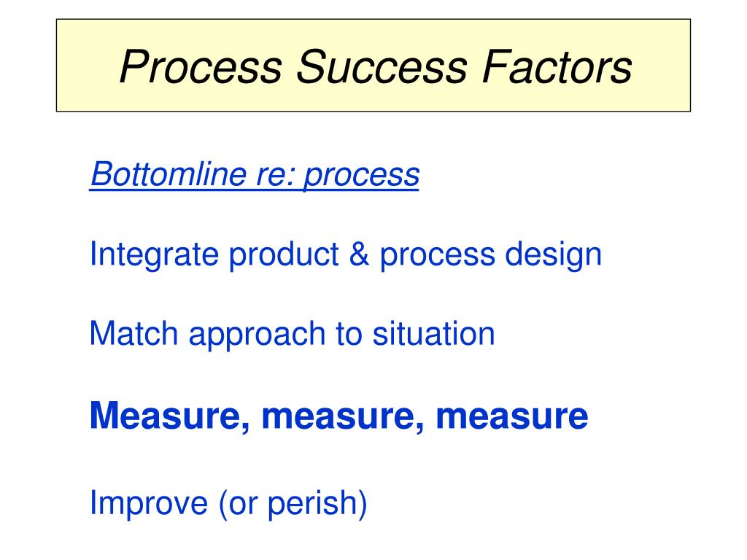Click the word Improve
Screen dimensions: 747x560
149,503
